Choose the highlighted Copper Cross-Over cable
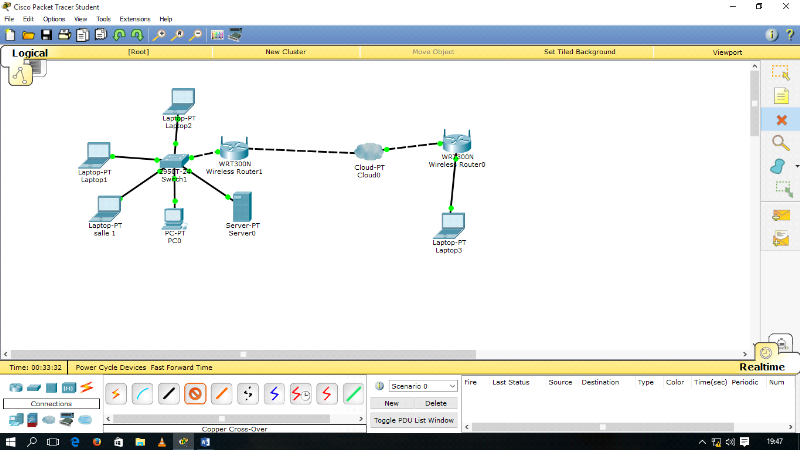Image resolution: width=800 pixels, height=450 pixels. coord(195,394)
